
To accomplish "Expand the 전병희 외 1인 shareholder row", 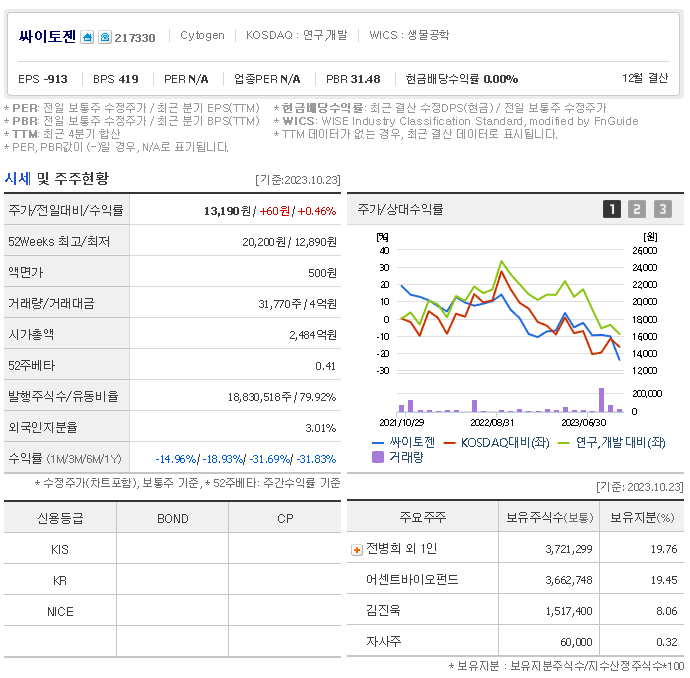I will coord(356,550).
